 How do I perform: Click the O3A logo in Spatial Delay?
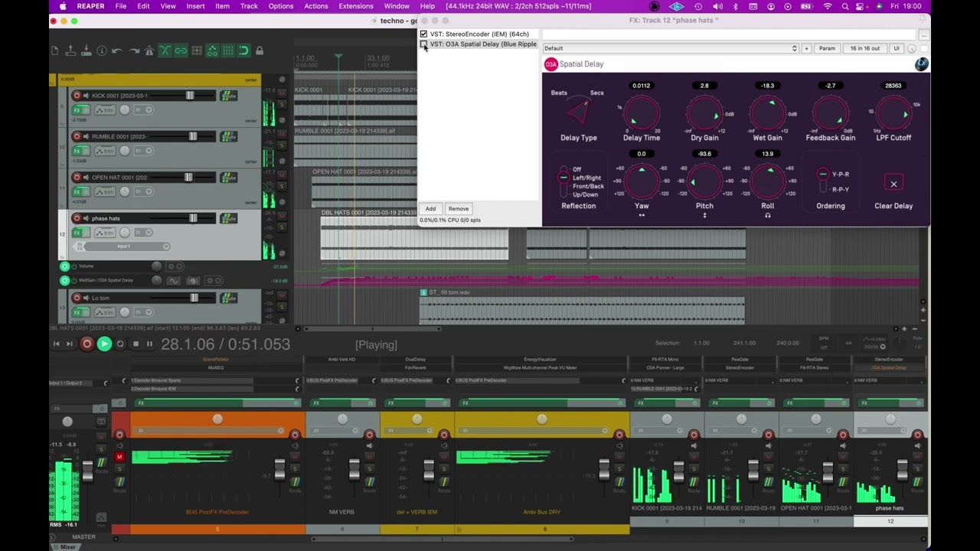[x=550, y=64]
